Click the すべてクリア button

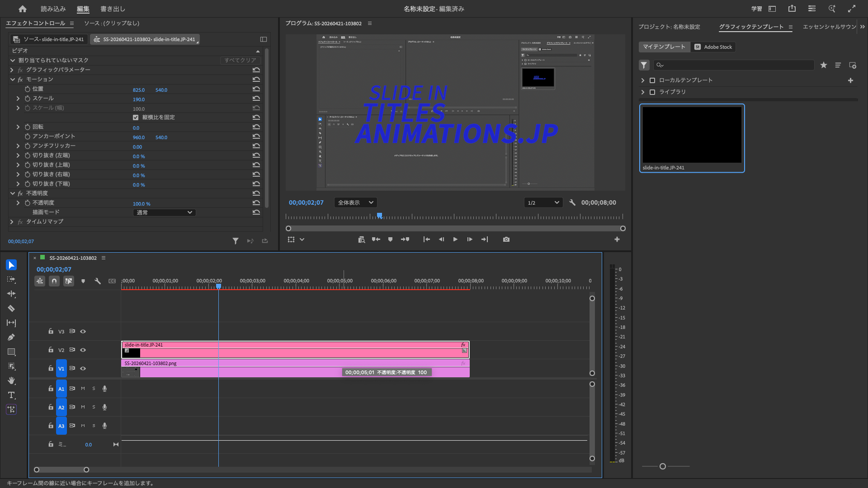pos(240,60)
